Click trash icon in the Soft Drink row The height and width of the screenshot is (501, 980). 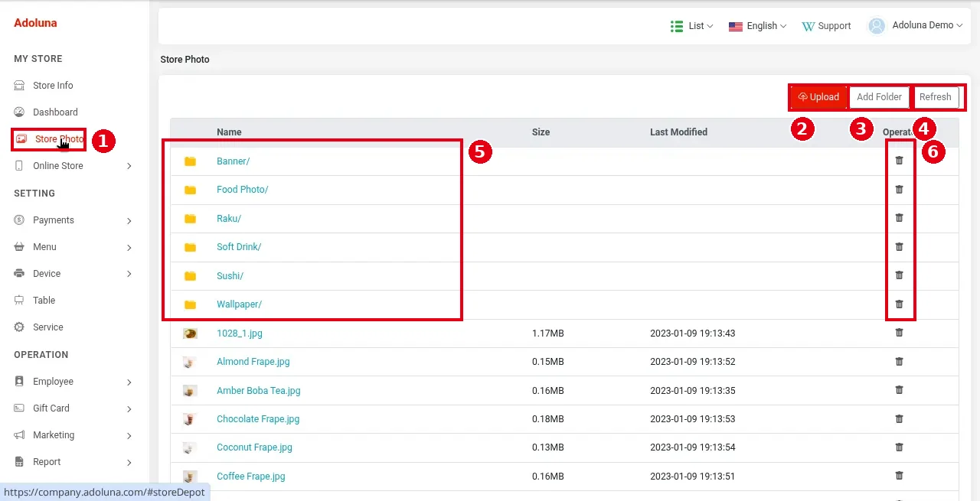[900, 246]
